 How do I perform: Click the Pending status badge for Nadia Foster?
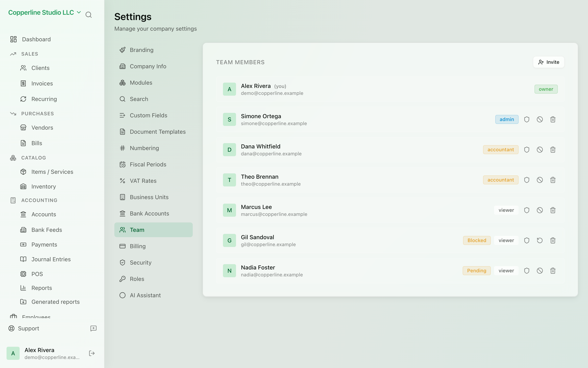[477, 271]
